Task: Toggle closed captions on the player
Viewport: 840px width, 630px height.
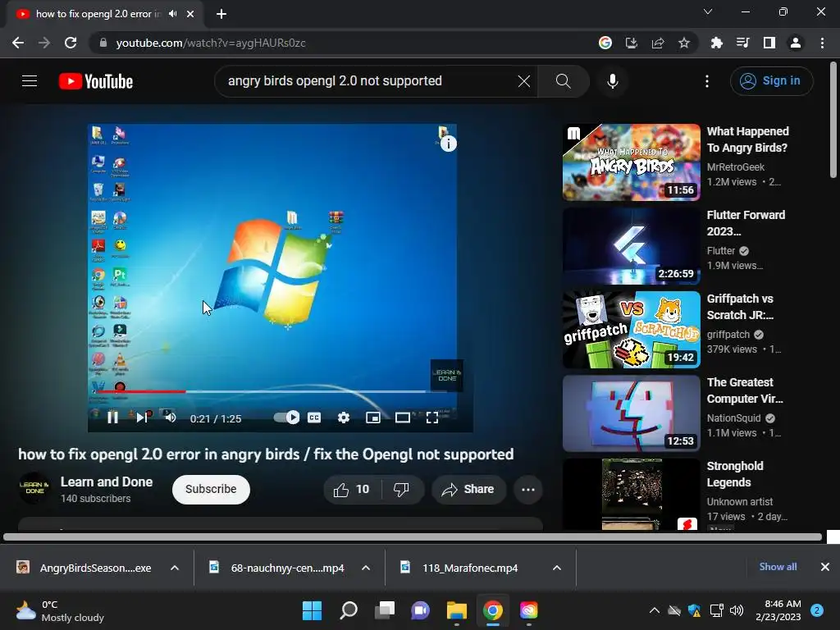Action: pos(314,418)
